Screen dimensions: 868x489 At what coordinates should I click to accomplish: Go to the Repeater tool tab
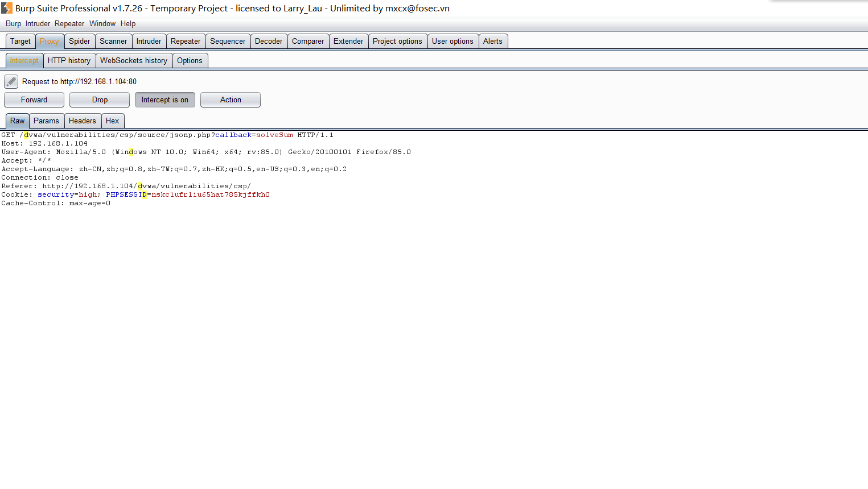click(186, 42)
